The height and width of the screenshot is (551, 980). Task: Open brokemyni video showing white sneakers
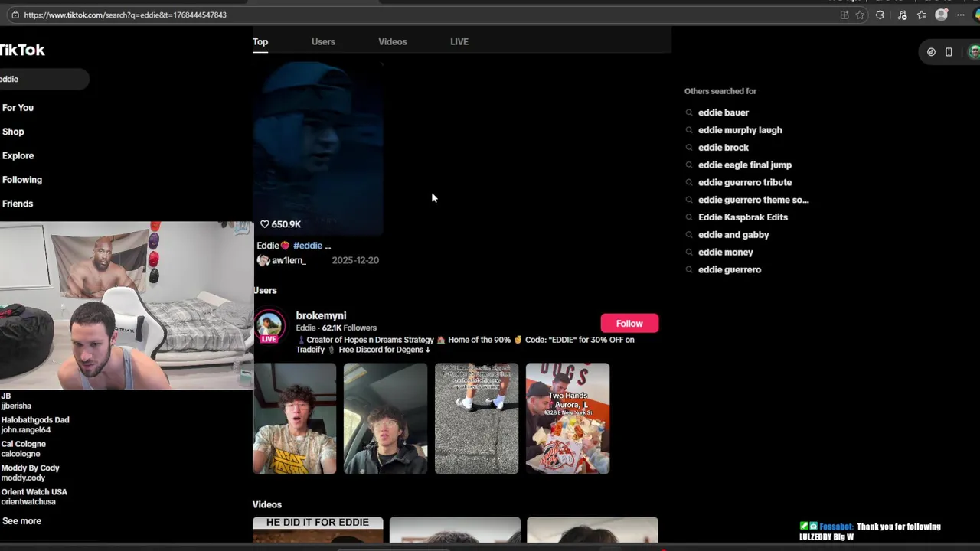click(476, 419)
